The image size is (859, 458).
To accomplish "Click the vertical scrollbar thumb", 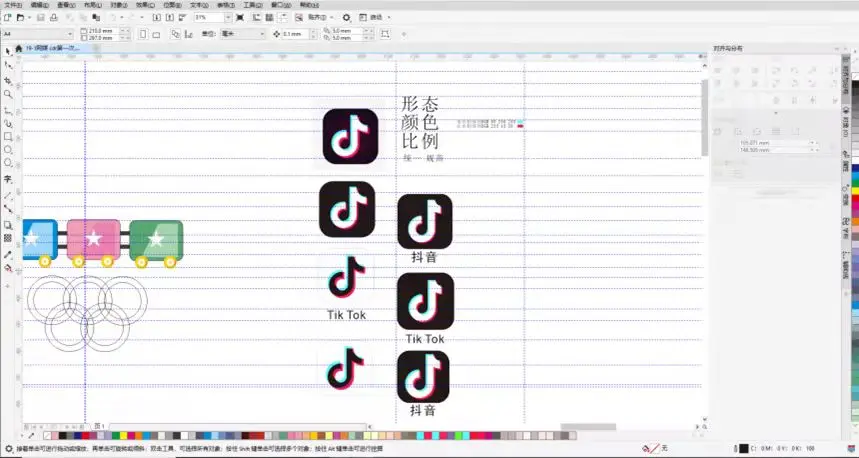I will point(705,117).
